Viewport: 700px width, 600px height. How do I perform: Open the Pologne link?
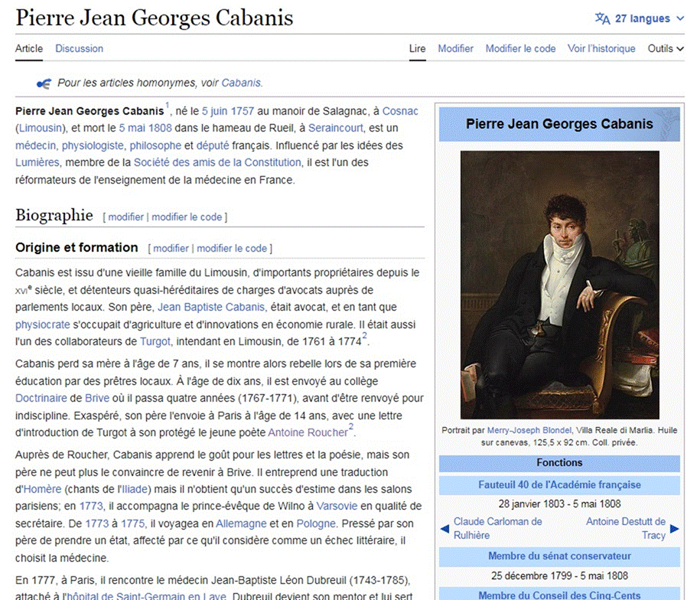316,523
